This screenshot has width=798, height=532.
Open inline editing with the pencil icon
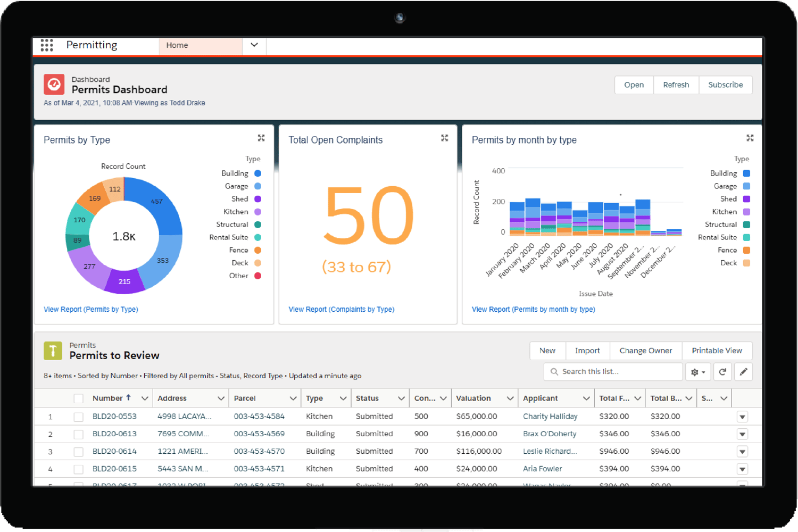tap(743, 371)
